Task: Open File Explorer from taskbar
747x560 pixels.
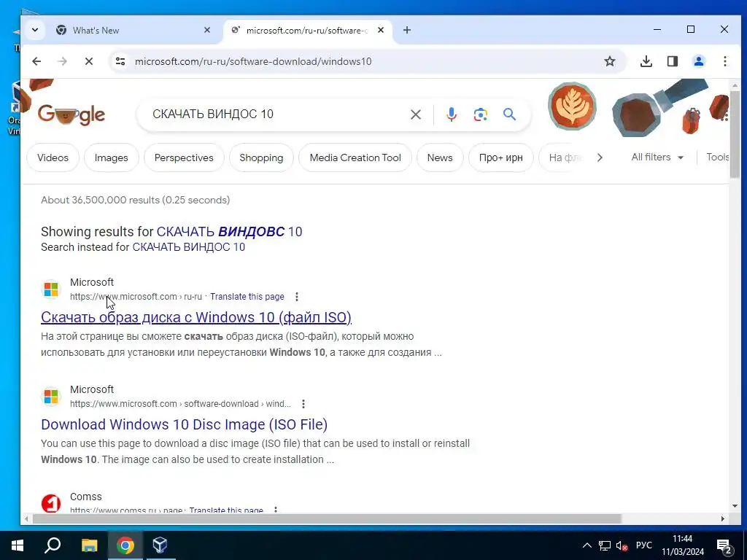Action: click(x=89, y=545)
